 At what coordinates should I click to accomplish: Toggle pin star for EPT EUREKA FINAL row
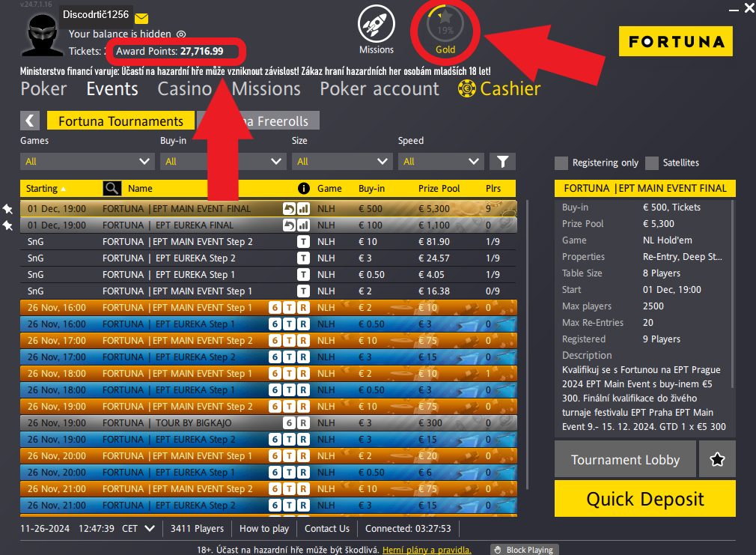coord(7,225)
